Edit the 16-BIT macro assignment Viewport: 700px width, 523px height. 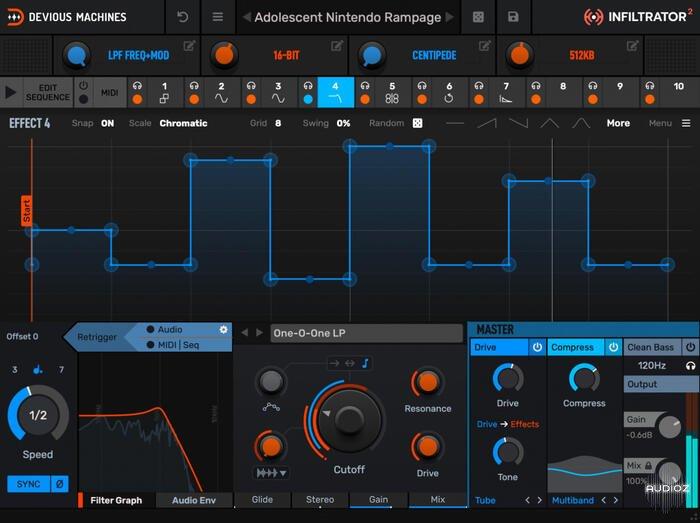click(337, 46)
